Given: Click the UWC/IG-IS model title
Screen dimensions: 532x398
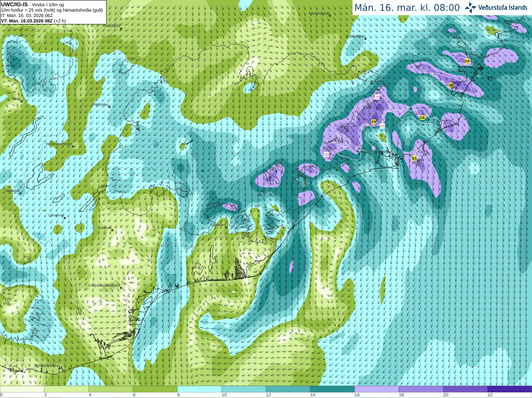Looking at the screenshot, I should tap(14, 5).
